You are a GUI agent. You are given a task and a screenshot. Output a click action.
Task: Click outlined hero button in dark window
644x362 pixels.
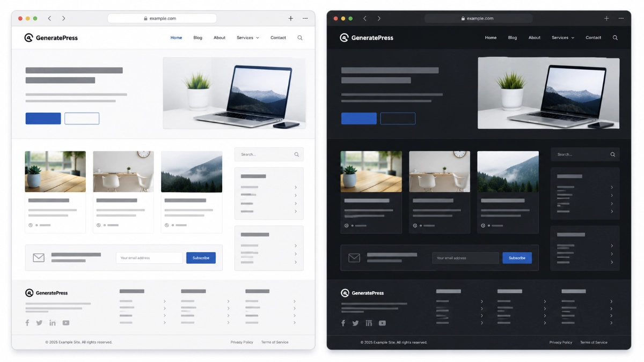pyautogui.click(x=398, y=119)
